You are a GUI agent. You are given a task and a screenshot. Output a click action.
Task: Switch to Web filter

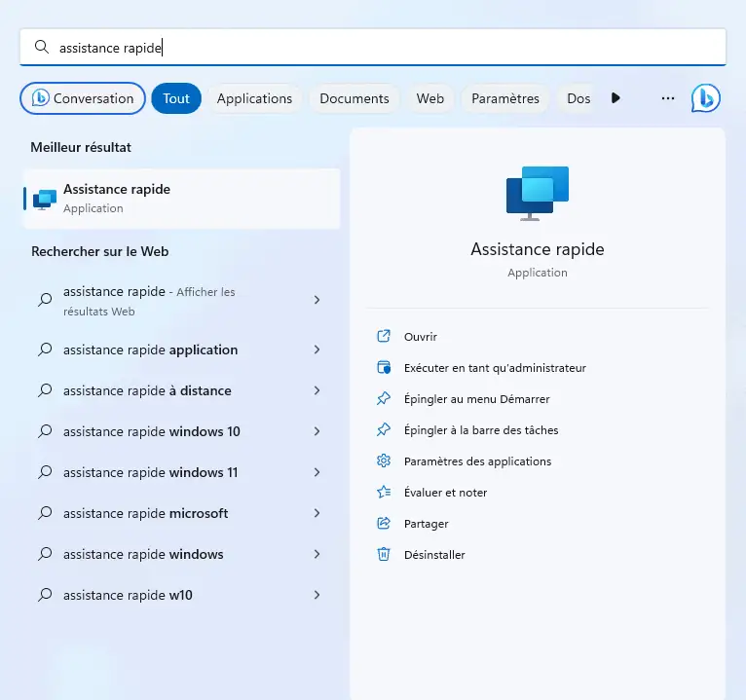click(430, 98)
